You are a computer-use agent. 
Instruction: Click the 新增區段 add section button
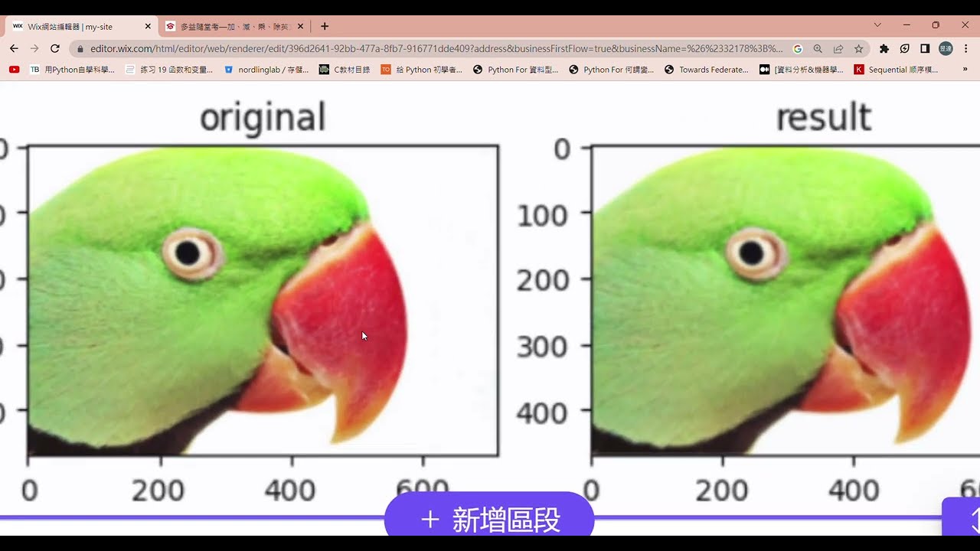point(489,518)
